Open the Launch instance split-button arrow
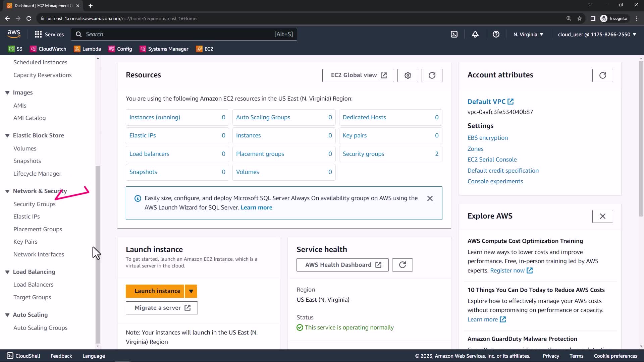644x362 pixels. (191, 291)
